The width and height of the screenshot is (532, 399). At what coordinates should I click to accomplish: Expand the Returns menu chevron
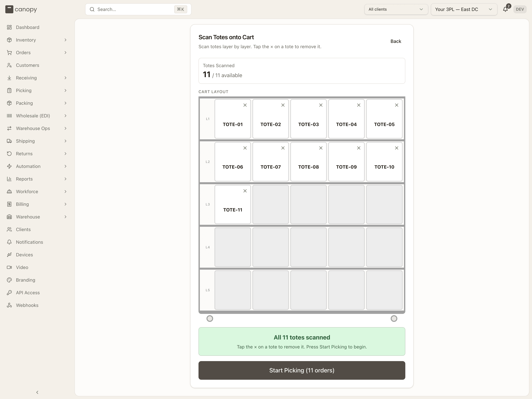(65, 154)
